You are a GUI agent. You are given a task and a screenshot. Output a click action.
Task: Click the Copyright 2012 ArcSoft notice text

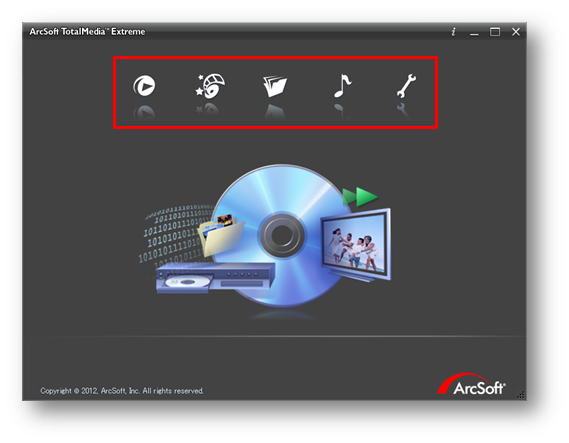122,391
